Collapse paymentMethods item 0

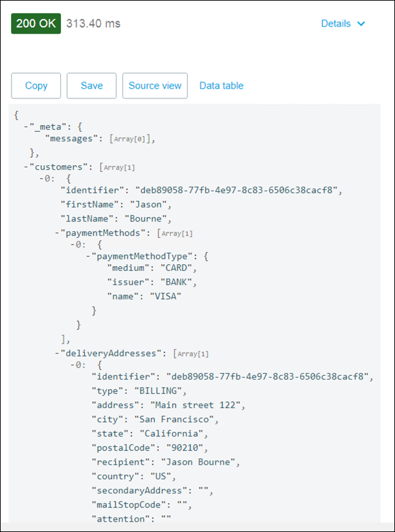[x=73, y=245]
